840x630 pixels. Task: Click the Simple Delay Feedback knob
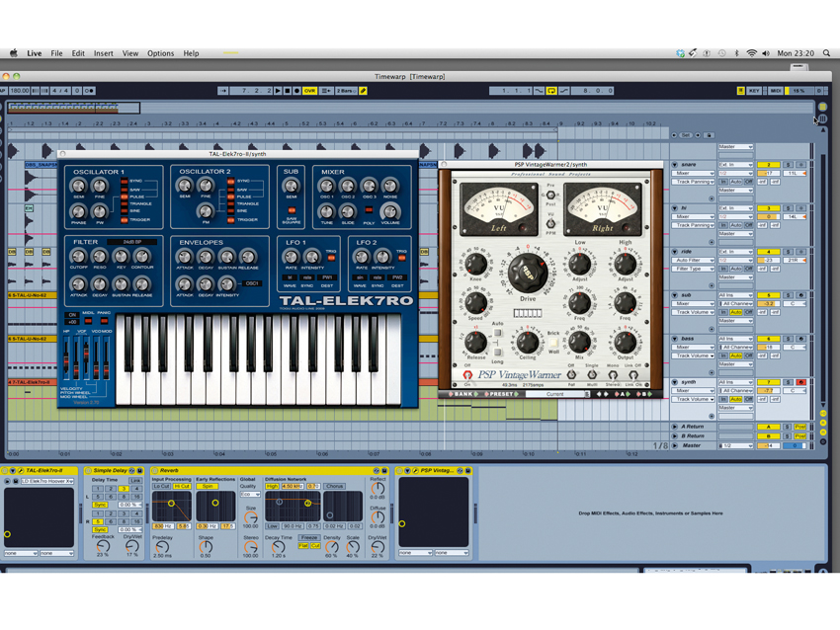point(103,546)
